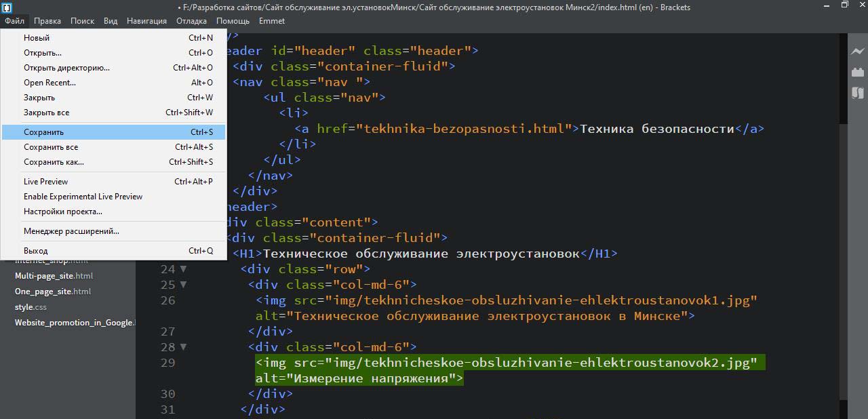Collapse code fold arrow at line 28

pyautogui.click(x=183, y=347)
